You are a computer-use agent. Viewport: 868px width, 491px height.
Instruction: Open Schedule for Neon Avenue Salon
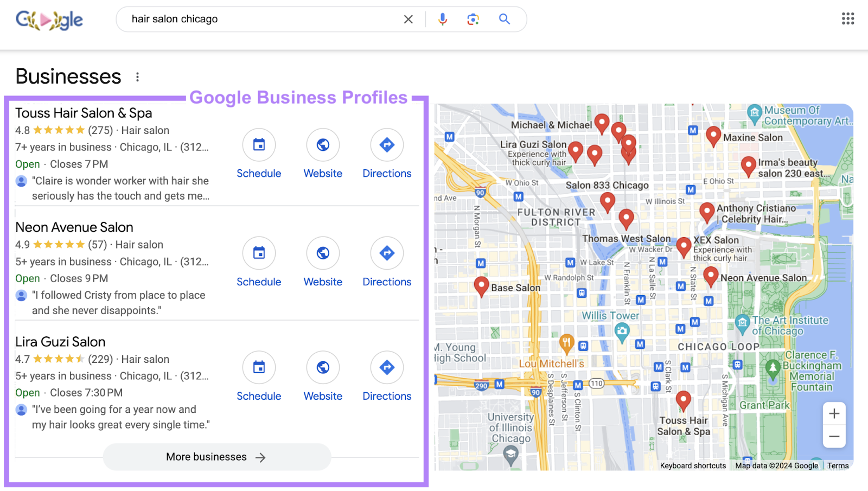pyautogui.click(x=259, y=253)
